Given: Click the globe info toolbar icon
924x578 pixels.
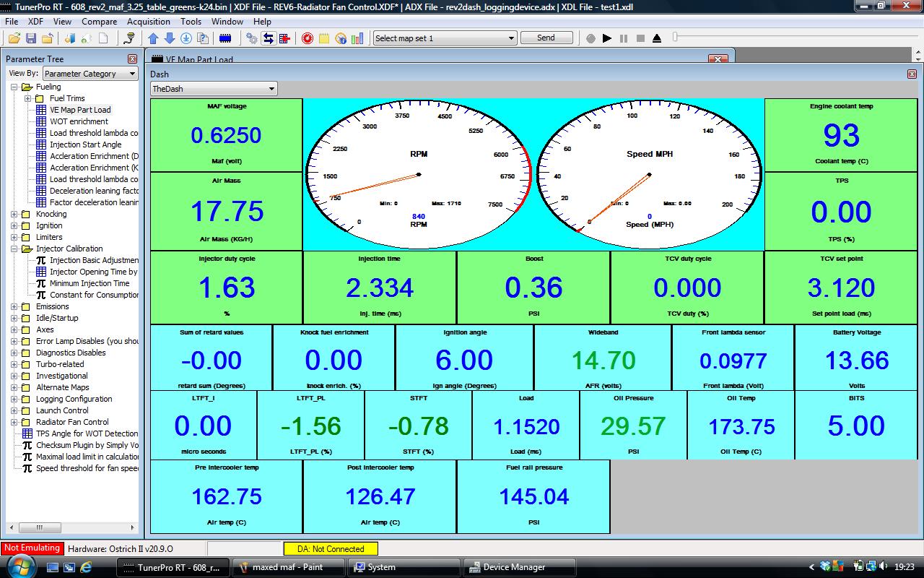Looking at the screenshot, I should [341, 38].
